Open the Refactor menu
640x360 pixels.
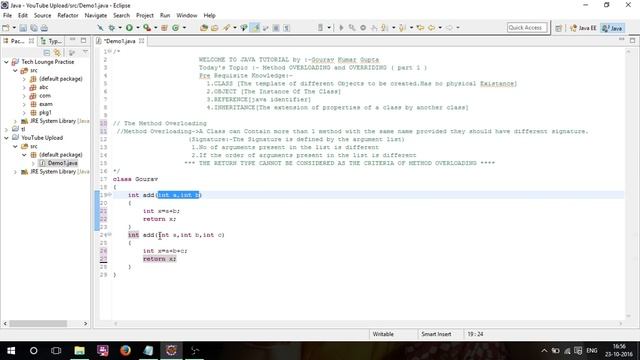(68, 16)
